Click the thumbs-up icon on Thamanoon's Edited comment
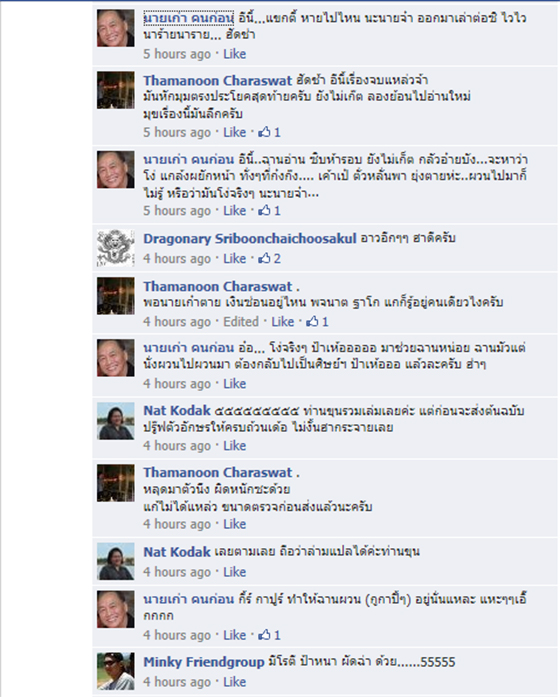 click(312, 321)
